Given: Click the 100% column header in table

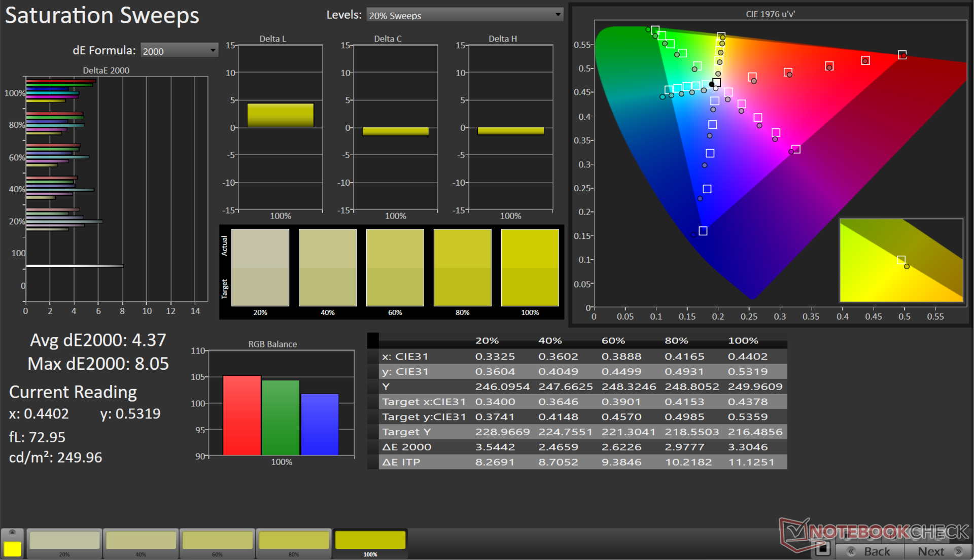Looking at the screenshot, I should 743,341.
